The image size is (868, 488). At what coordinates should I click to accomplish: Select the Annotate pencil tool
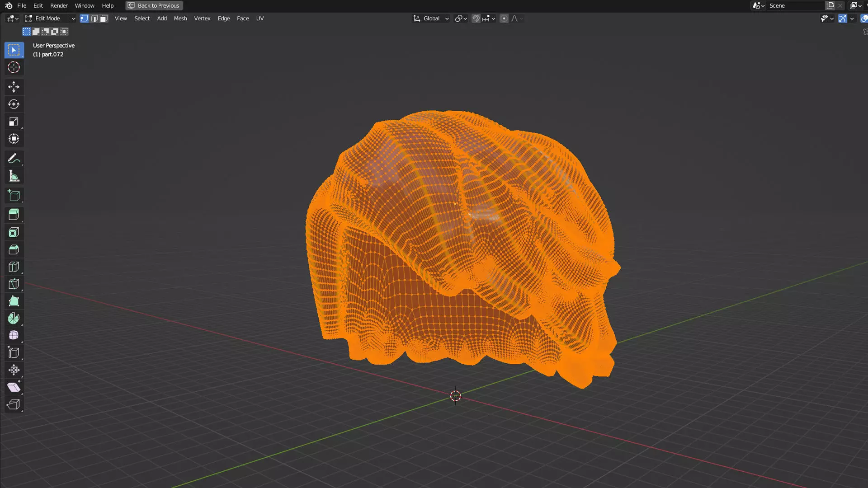[14, 159]
